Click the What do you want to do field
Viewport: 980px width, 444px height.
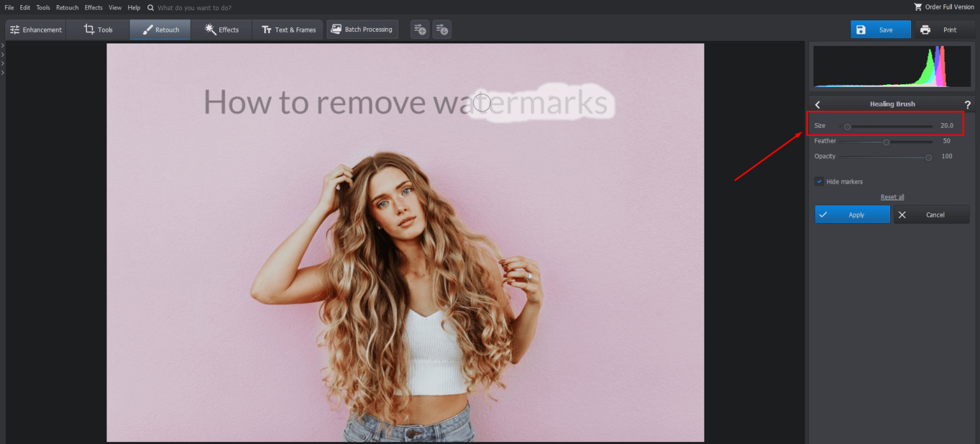pyautogui.click(x=198, y=8)
